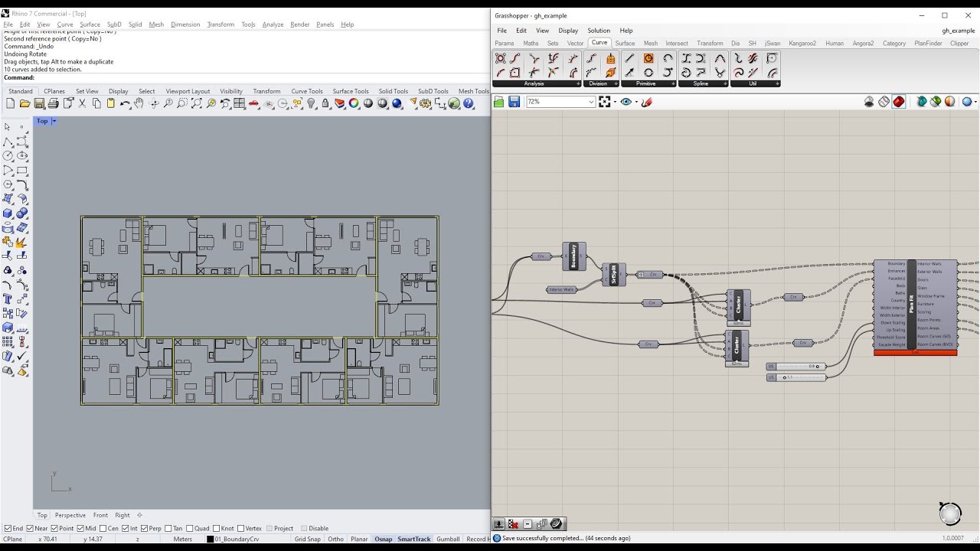Image resolution: width=980 pixels, height=551 pixels.
Task: Click the orange Circle component in Primitive group
Action: pos(648,58)
